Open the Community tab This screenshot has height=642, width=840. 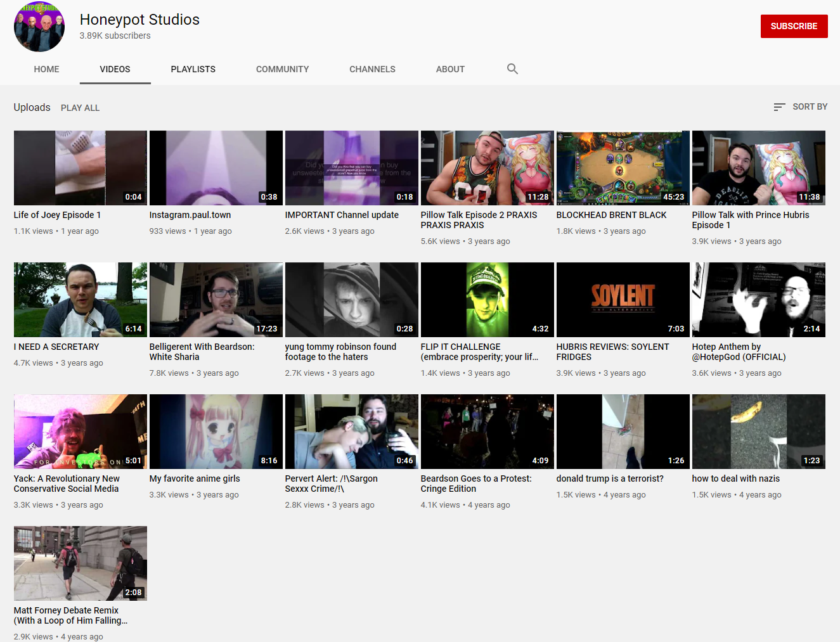point(282,69)
